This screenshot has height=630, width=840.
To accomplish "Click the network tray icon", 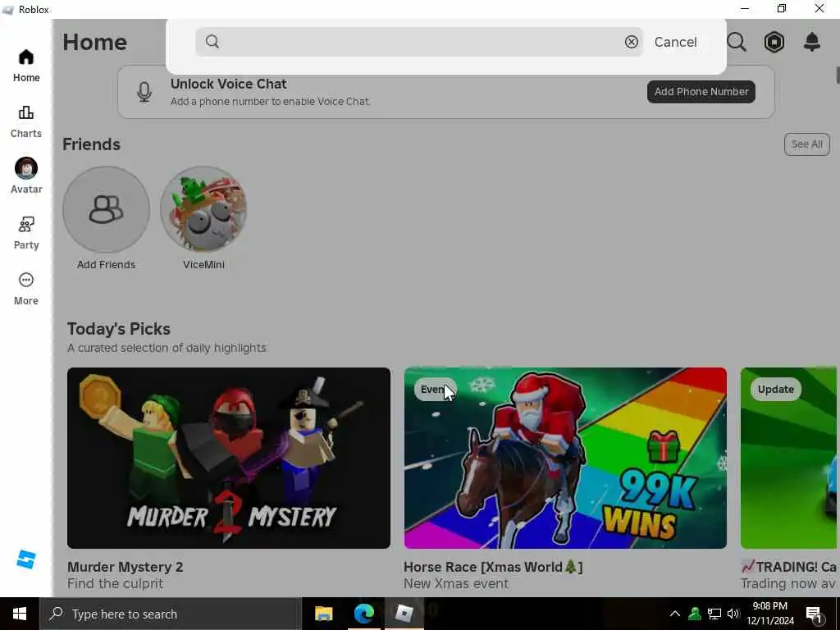I will coord(714,614).
